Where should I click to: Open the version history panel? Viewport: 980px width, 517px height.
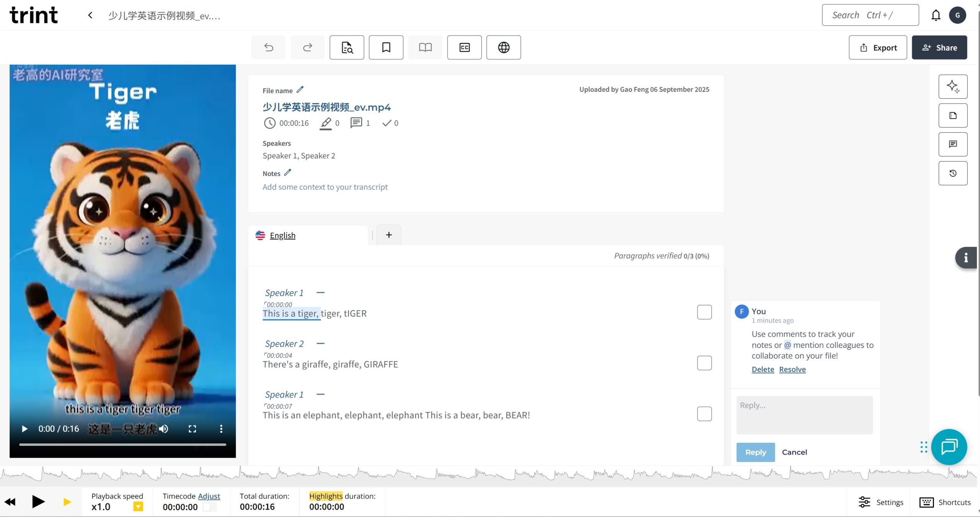pyautogui.click(x=952, y=173)
